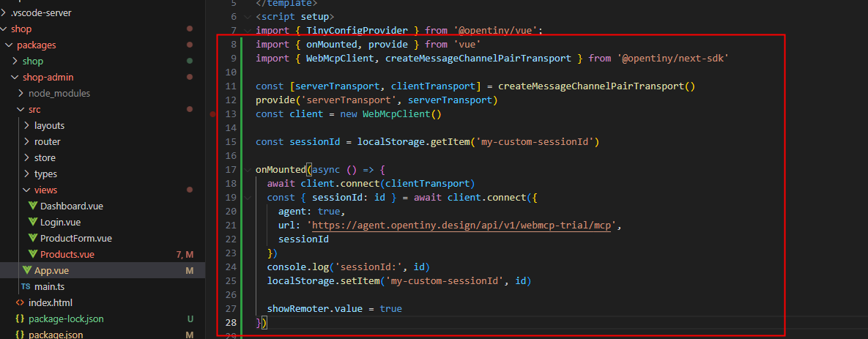Toggle the breakpoint dot on line 13
The width and height of the screenshot is (868, 339).
coord(213,114)
